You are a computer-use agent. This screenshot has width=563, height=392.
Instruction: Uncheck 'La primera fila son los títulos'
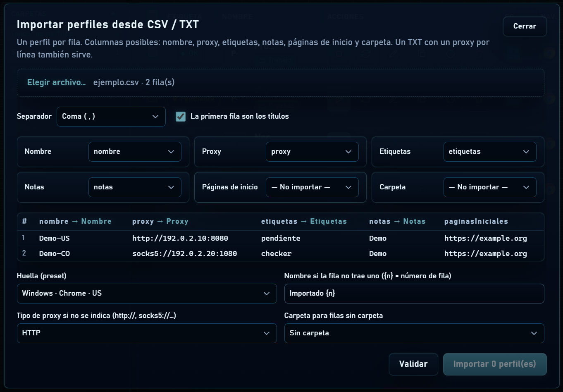pos(181,117)
